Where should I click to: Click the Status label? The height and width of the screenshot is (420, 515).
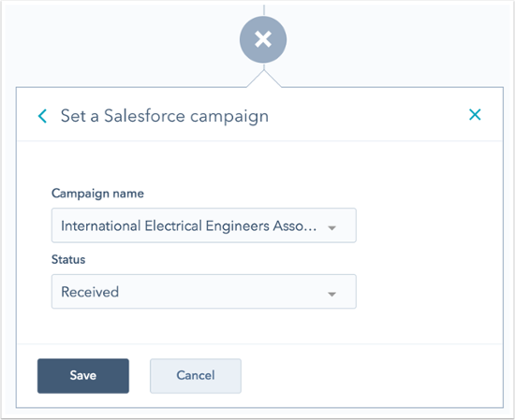[68, 259]
